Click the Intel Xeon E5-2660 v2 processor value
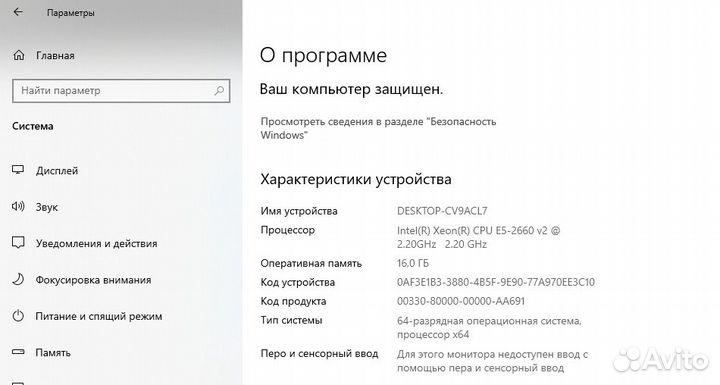 pyautogui.click(x=478, y=237)
